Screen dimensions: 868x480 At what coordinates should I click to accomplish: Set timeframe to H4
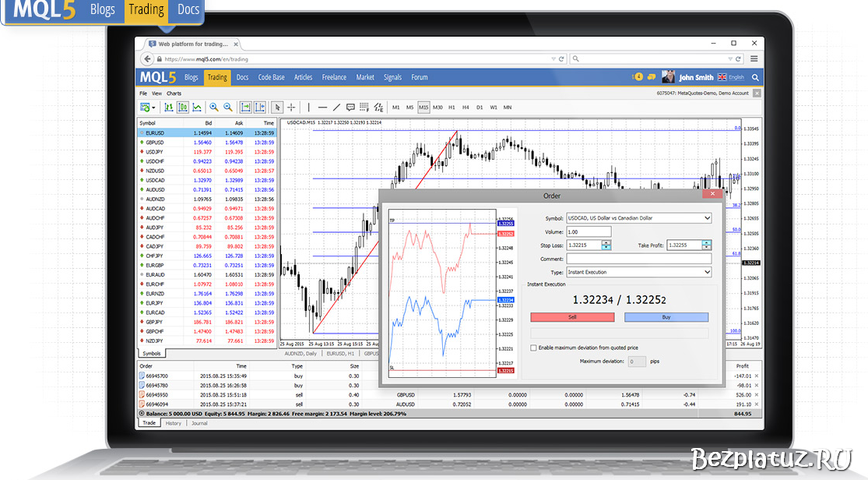466,108
